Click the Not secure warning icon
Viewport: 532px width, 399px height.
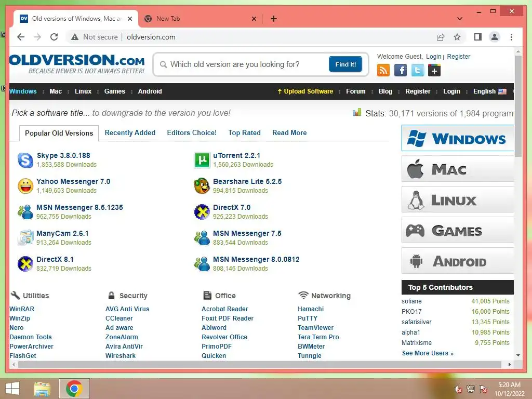coord(75,37)
